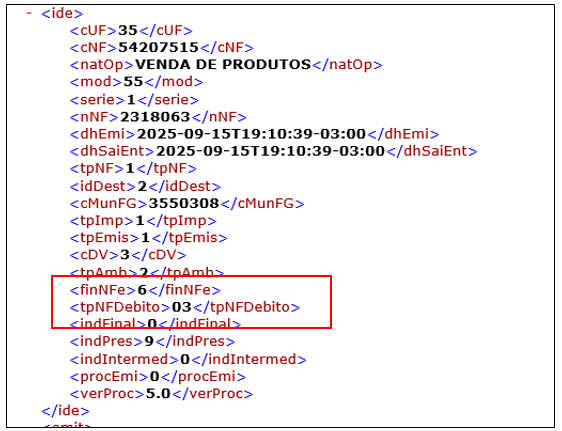Screen dimensions: 562x431
Task: Select the cNF value 54207515
Action: pyautogui.click(x=158, y=47)
